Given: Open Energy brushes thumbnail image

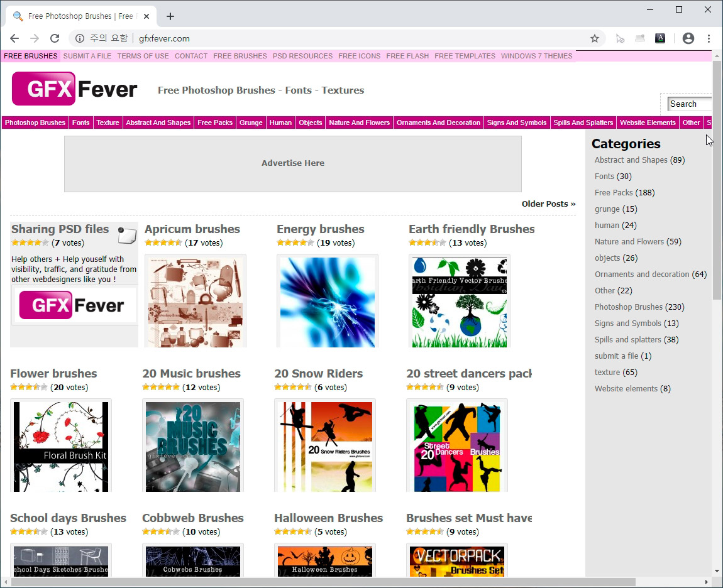Looking at the screenshot, I should 328,302.
